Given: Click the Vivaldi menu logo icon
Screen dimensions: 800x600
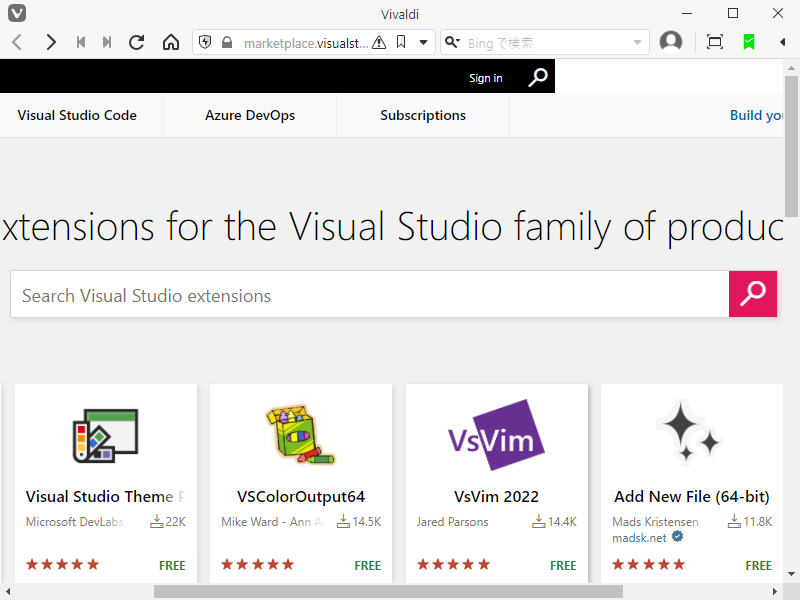Looking at the screenshot, I should tap(17, 13).
